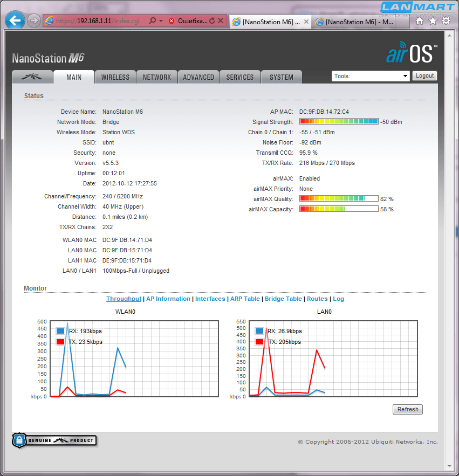Click the WLAN0 throughput chart

pos(134,358)
